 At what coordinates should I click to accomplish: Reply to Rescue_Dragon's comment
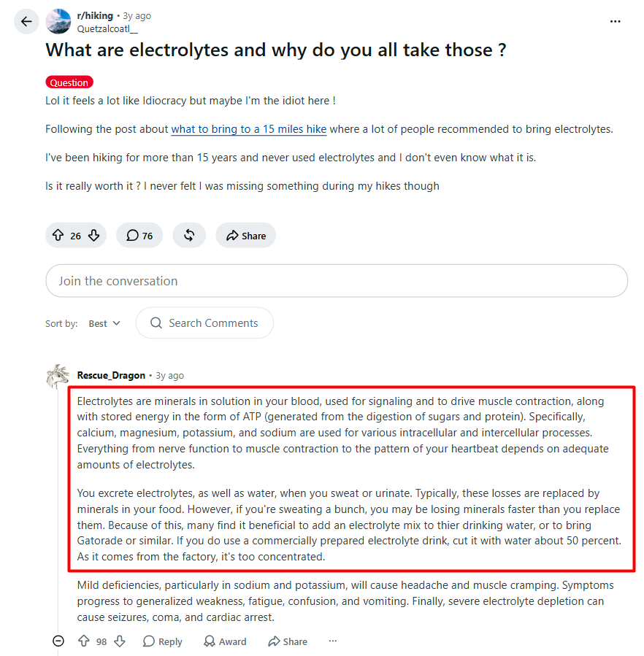(163, 641)
